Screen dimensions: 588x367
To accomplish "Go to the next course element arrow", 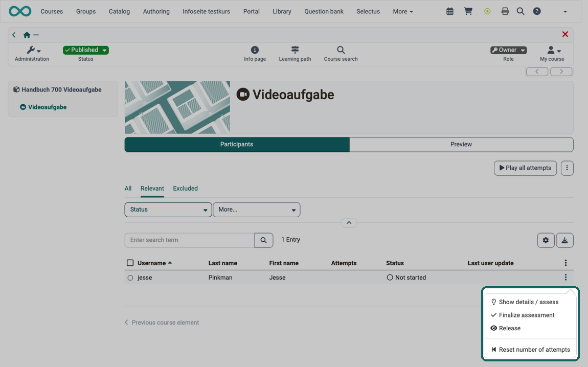I will 561,72.
